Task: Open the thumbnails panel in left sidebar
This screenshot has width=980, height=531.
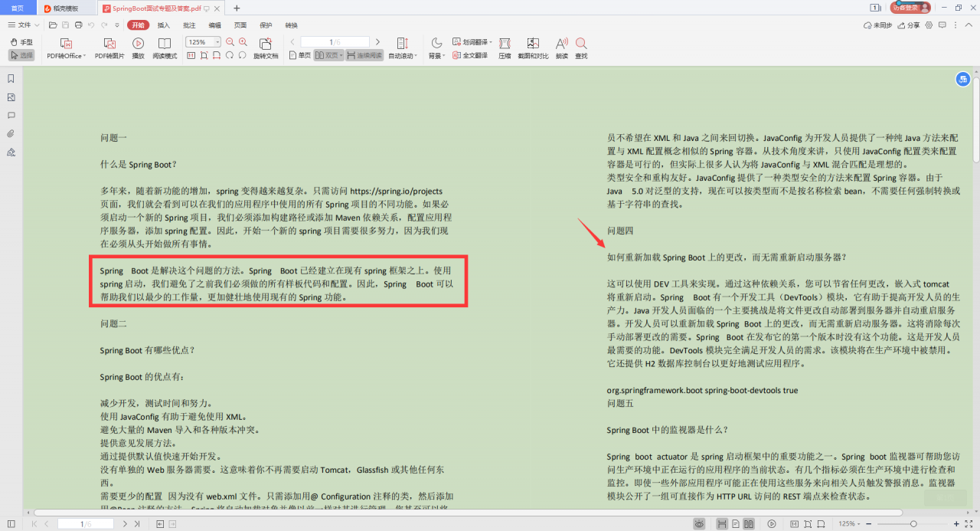Action: tap(11, 97)
